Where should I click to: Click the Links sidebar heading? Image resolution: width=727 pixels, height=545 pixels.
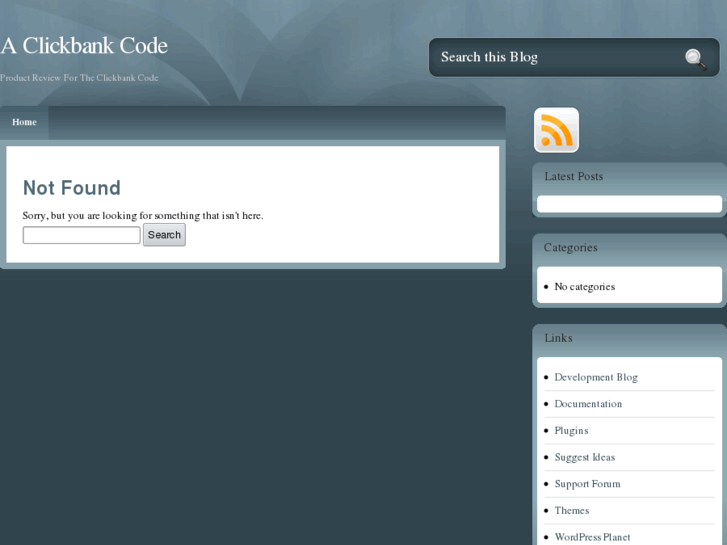(558, 338)
